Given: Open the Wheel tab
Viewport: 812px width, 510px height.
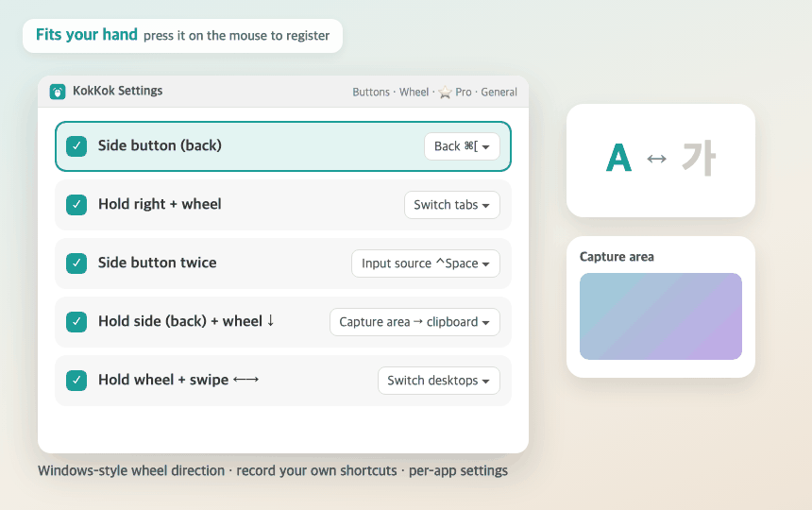Looking at the screenshot, I should pos(414,93).
